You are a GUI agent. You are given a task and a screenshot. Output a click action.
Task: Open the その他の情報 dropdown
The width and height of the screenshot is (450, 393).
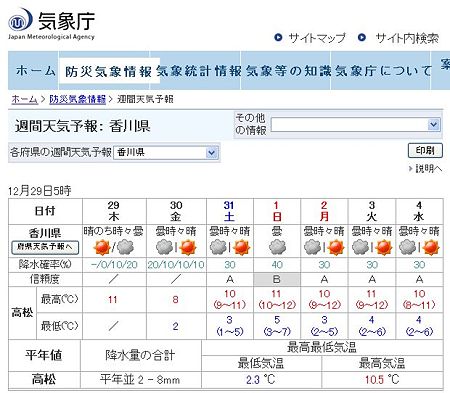[356, 125]
